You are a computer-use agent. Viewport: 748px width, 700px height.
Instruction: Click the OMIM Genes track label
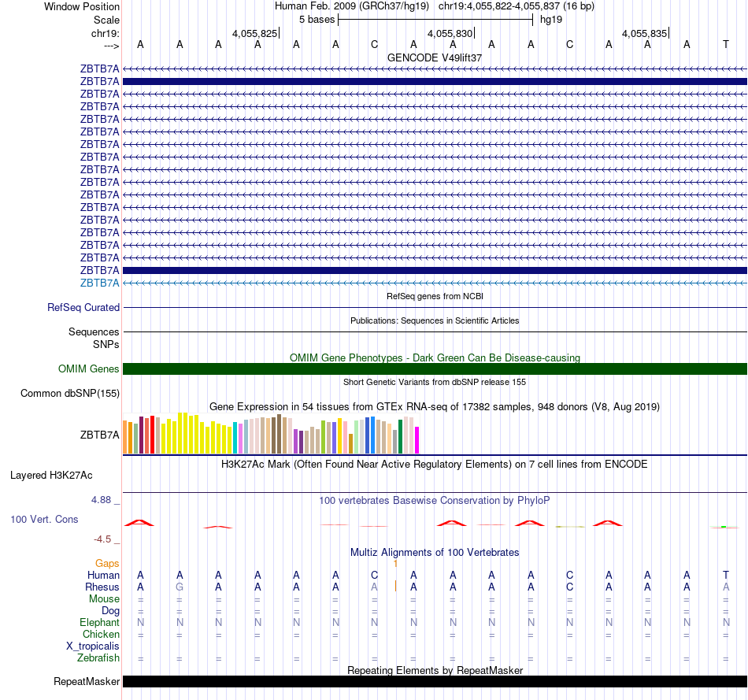pos(88,369)
